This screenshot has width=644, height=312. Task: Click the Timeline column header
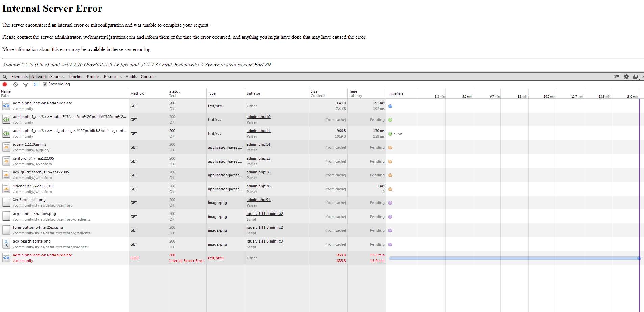[x=396, y=93]
